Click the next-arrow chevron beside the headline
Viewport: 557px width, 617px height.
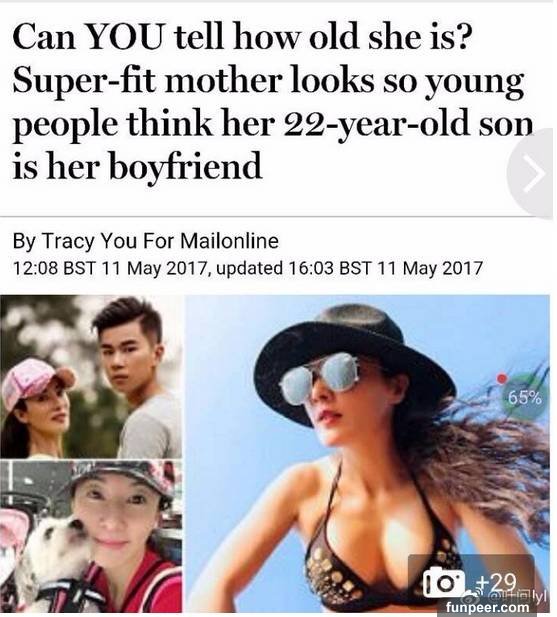533,173
